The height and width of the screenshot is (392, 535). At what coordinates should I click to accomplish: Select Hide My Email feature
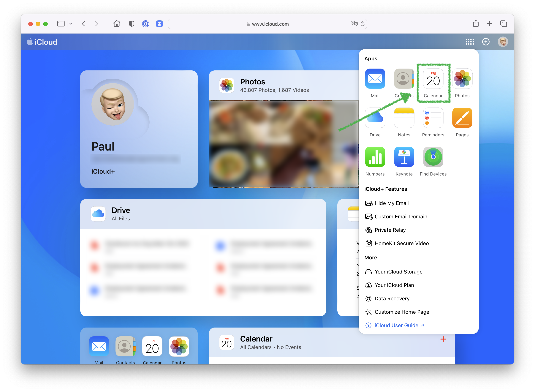(x=387, y=203)
